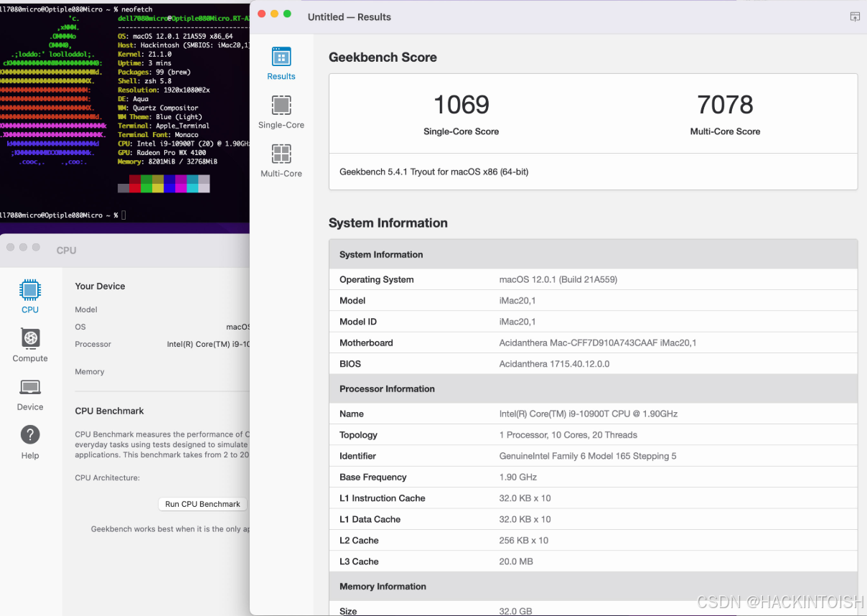Select the L1 Data Cache value
This screenshot has height=616, width=867.
tap(525, 519)
